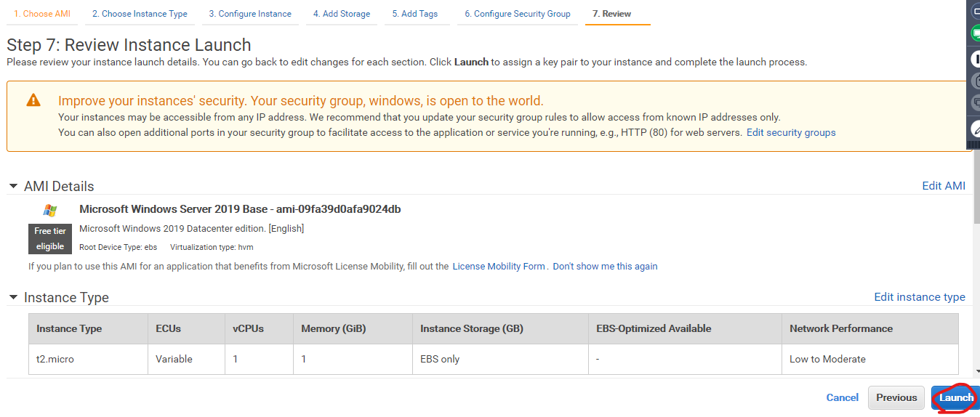Click the Cancel link
980x417 pixels.
(843, 397)
